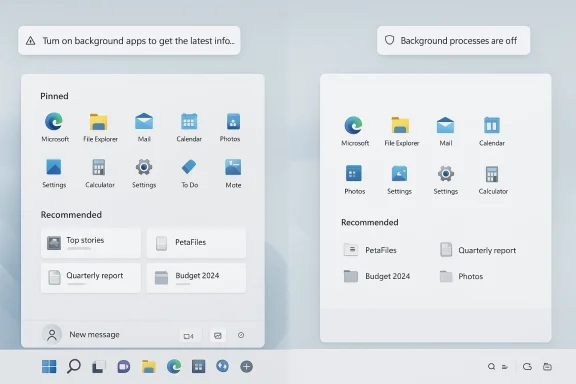Open the picture-style Settings tile in right Start menu

pyautogui.click(x=399, y=173)
